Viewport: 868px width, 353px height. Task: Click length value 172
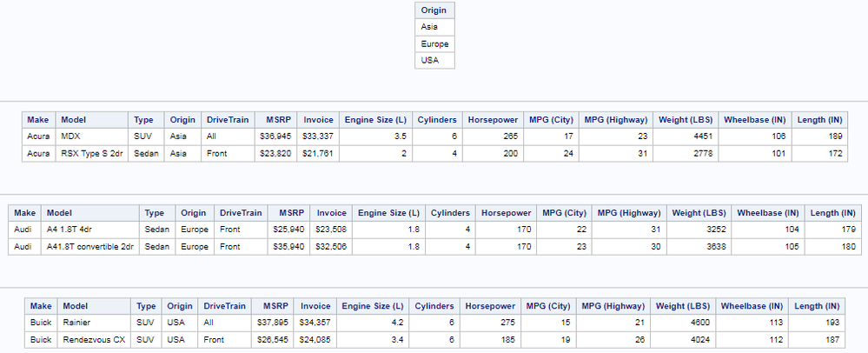pos(819,154)
